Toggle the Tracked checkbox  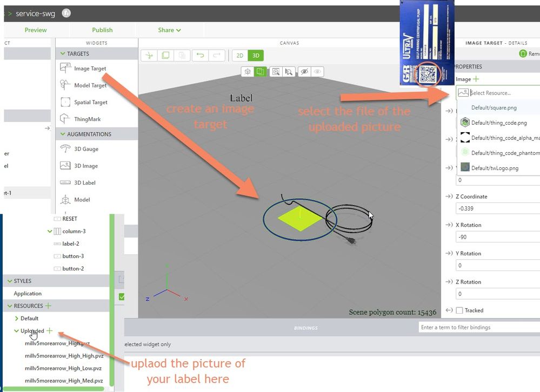pos(459,310)
